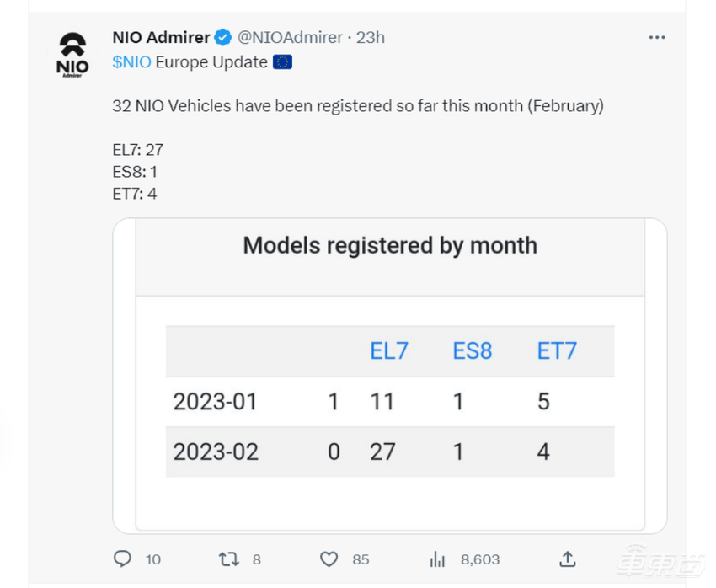Click the reply speech bubble icon
Viewport: 716px width, 588px height.
pyautogui.click(x=122, y=559)
